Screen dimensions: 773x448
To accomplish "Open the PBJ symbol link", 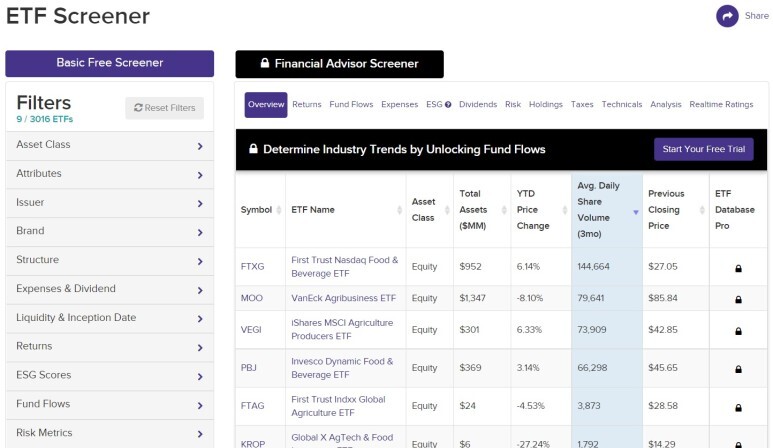I will tap(248, 368).
